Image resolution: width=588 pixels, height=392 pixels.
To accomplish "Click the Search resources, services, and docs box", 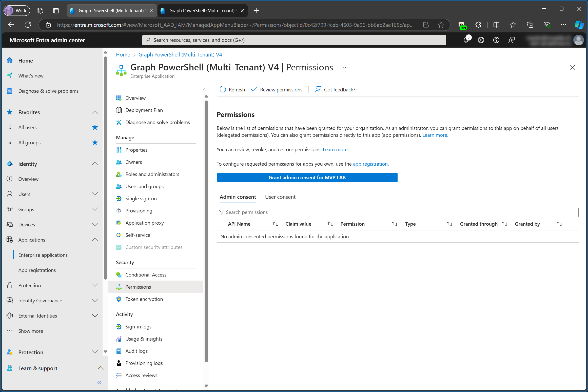I will tap(294, 40).
